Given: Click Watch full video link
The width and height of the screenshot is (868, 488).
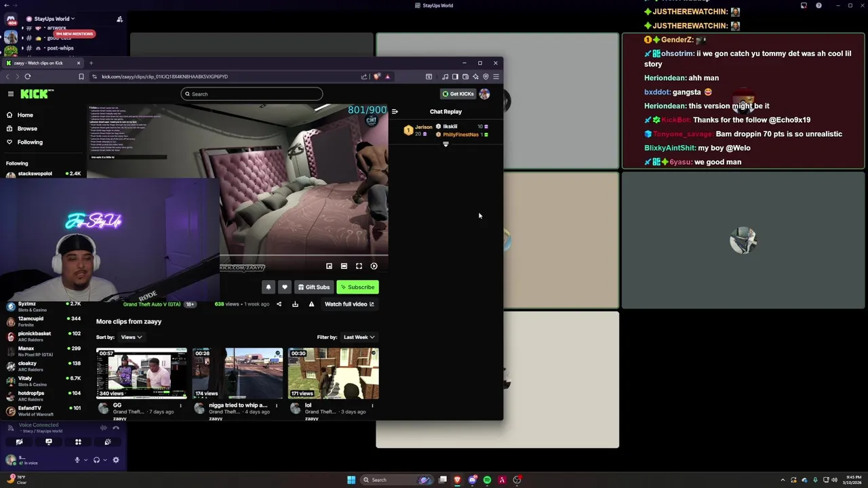Looking at the screenshot, I should point(349,304).
